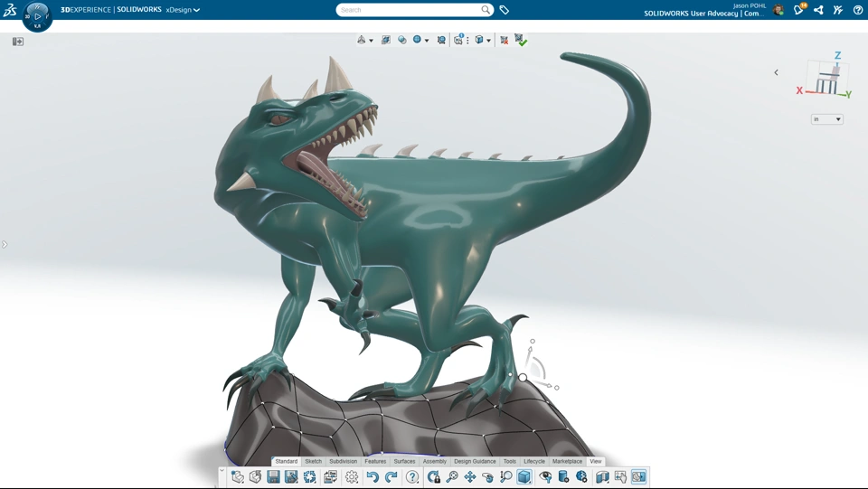The image size is (868, 489).
Task: Click the rotate lock icon
Action: tap(433, 477)
